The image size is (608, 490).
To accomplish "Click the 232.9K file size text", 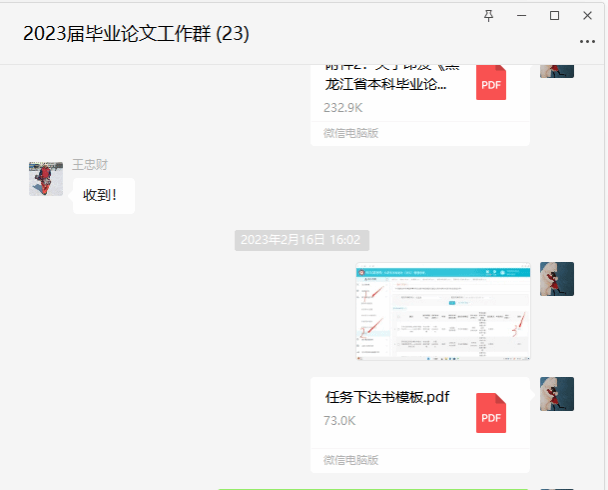I will point(343,107).
